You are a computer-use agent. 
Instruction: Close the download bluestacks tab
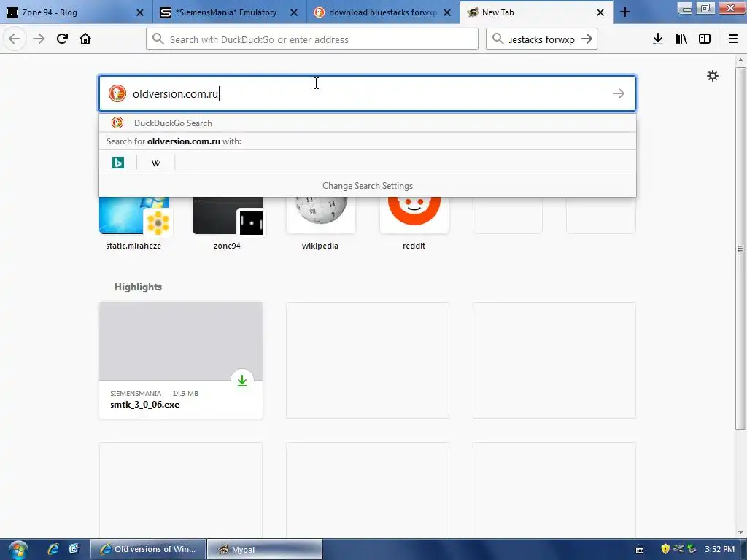[447, 12]
